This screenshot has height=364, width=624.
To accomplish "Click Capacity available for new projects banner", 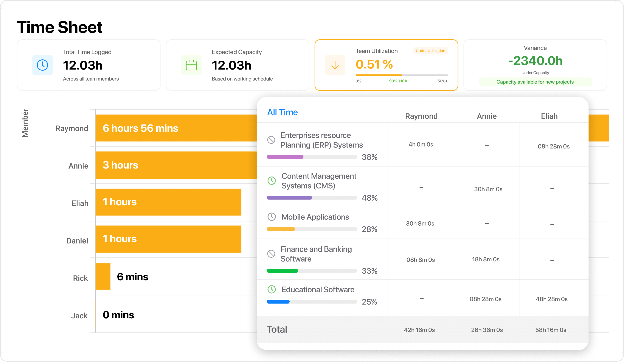I will [x=535, y=82].
